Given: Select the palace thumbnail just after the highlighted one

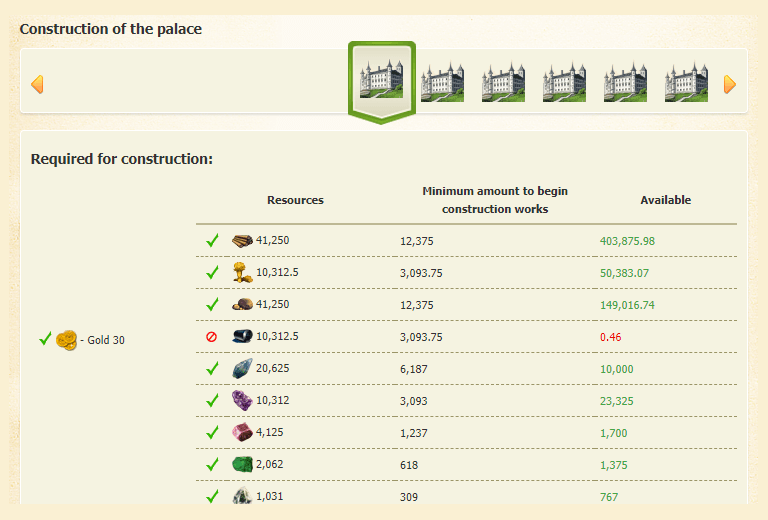Looking at the screenshot, I should tap(442, 82).
